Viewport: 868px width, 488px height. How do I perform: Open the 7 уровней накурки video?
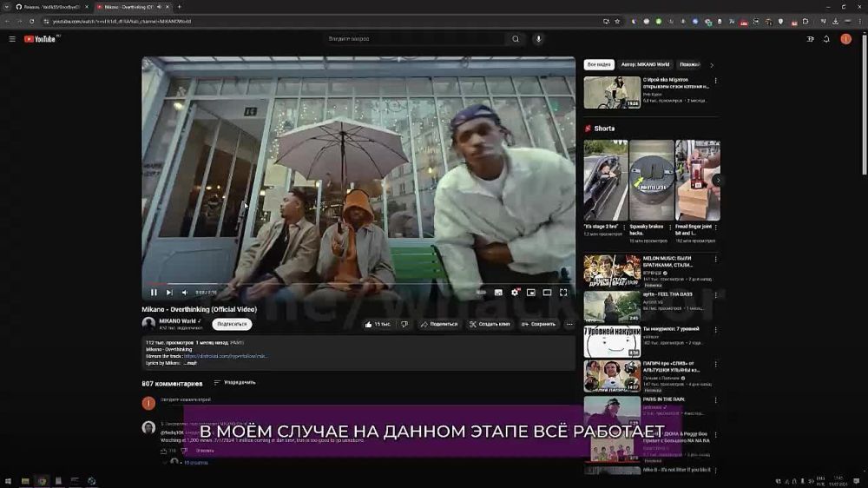pos(612,341)
